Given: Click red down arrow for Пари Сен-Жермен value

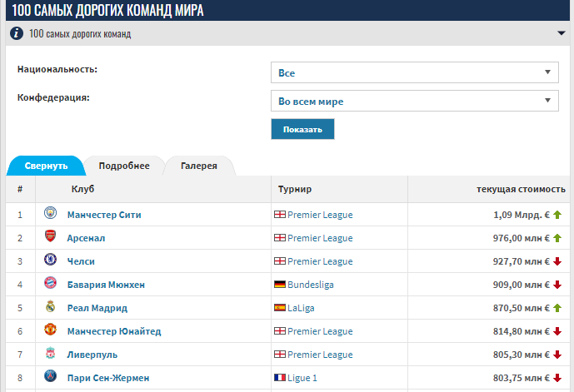Looking at the screenshot, I should [x=557, y=378].
